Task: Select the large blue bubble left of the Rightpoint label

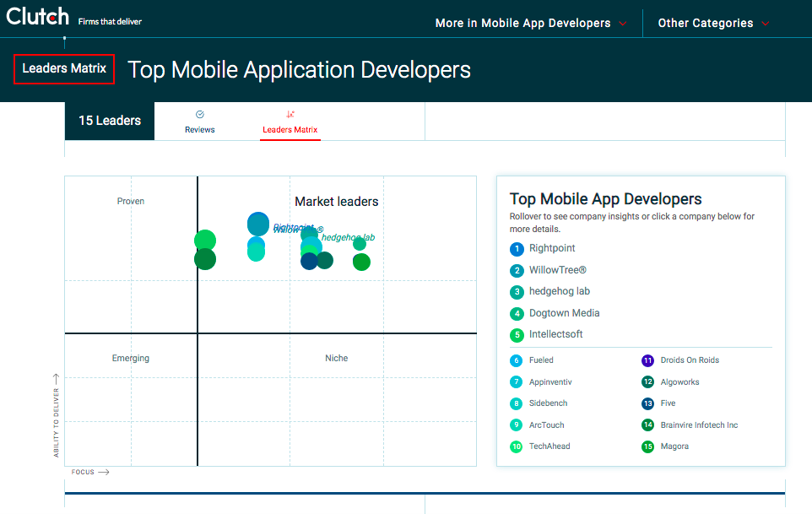Action: click(258, 224)
